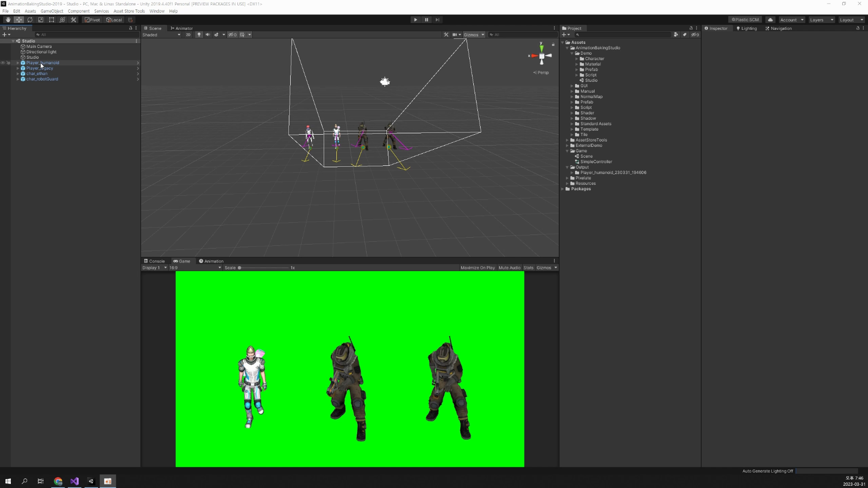Switch to Animation tab
Image resolution: width=868 pixels, height=488 pixels.
(x=211, y=261)
